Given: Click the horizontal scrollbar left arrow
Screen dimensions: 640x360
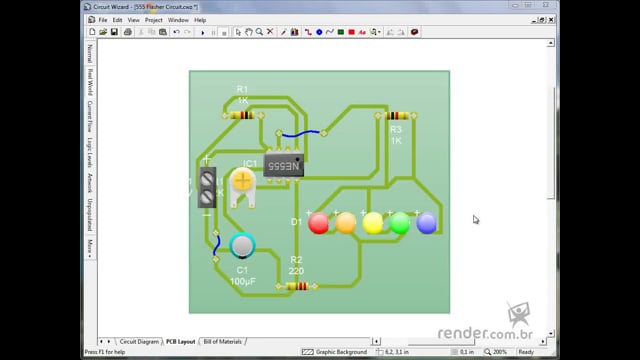Looking at the screenshot, I should (x=376, y=341).
